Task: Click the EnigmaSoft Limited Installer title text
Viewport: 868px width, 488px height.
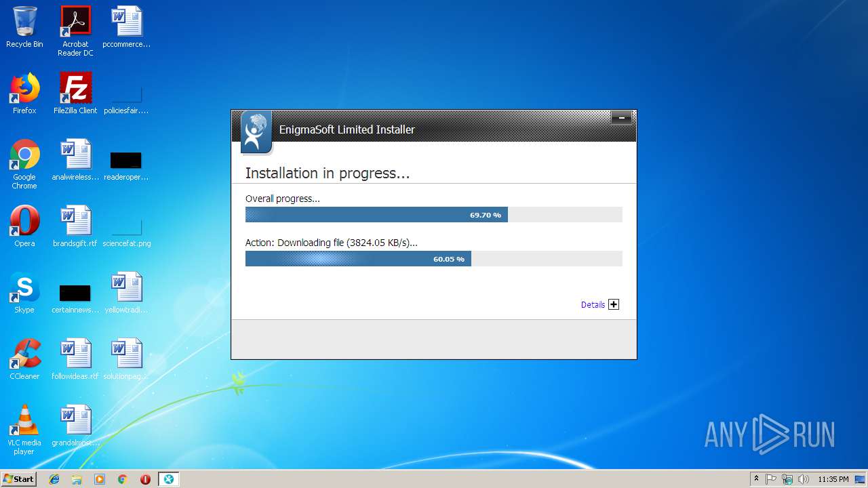Action: [347, 129]
